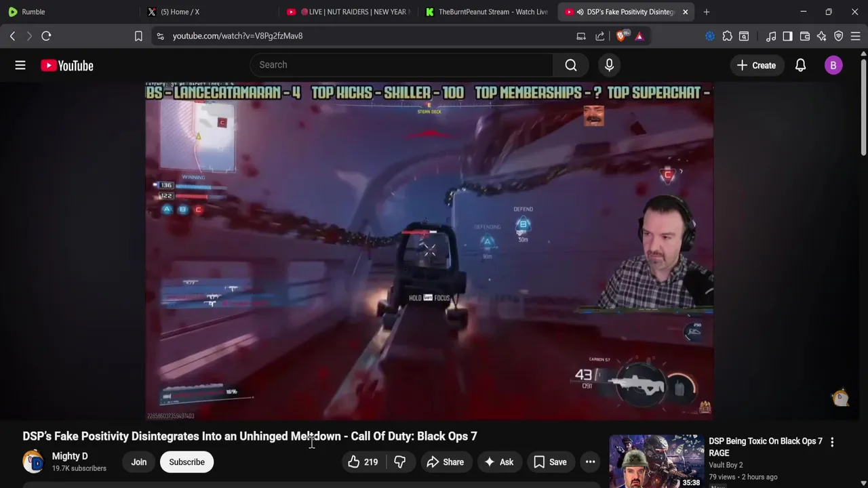Click the YouTube search input field

tap(401, 65)
